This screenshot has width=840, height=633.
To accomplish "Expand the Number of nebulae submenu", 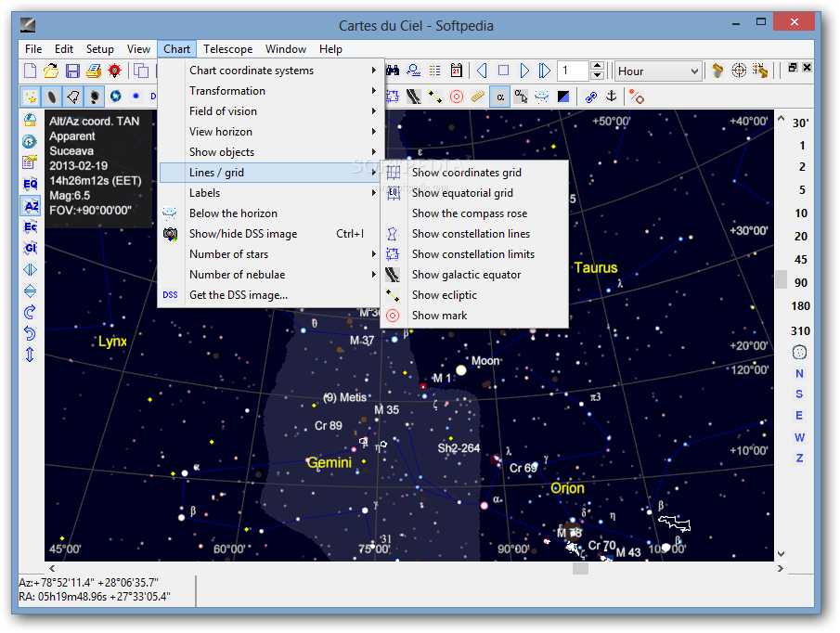I will (x=271, y=275).
